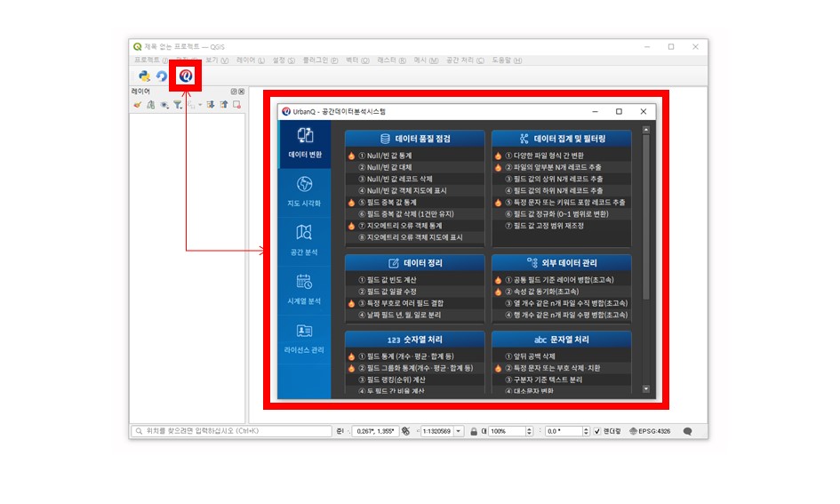
Task: Toggle the 렌더링 checkbox
Action: coord(597,431)
